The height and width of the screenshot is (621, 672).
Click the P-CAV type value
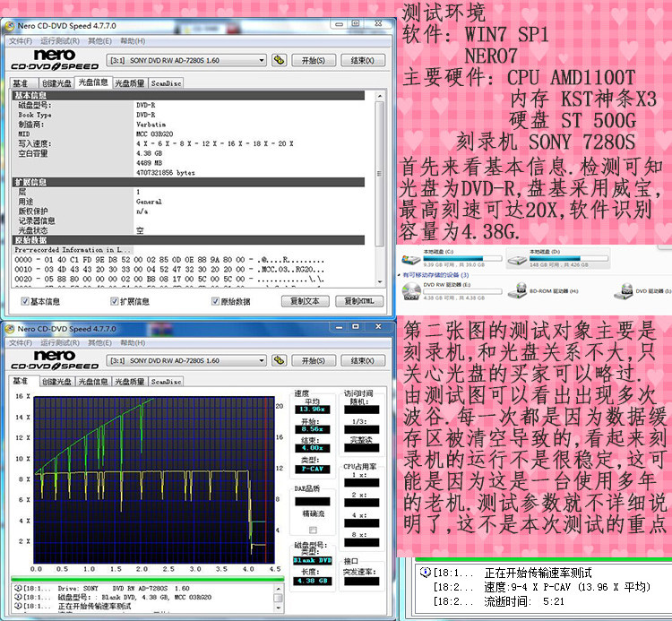coord(313,469)
